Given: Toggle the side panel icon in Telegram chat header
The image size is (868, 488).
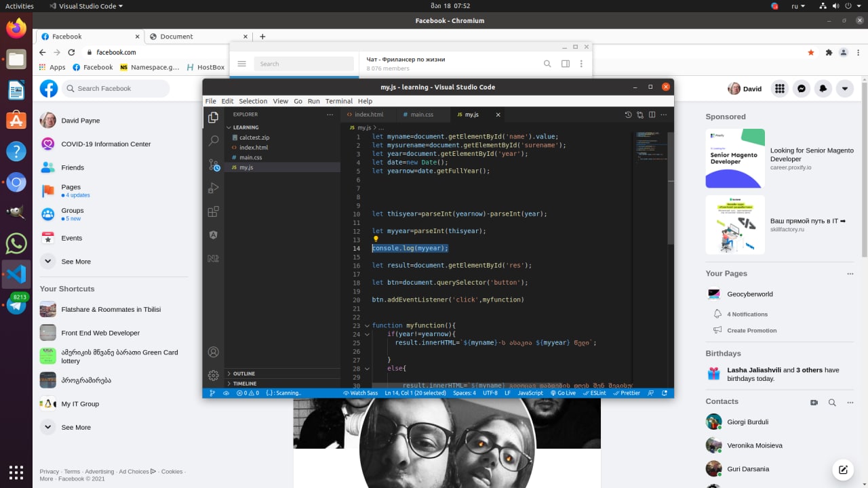Looking at the screenshot, I should click(565, 64).
